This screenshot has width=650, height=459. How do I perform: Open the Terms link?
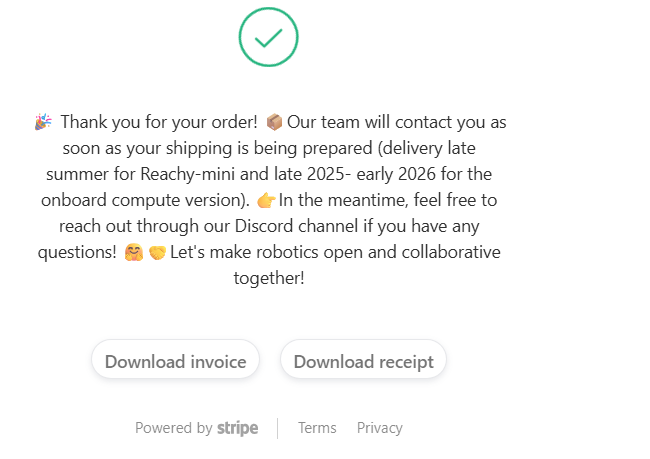[317, 428]
